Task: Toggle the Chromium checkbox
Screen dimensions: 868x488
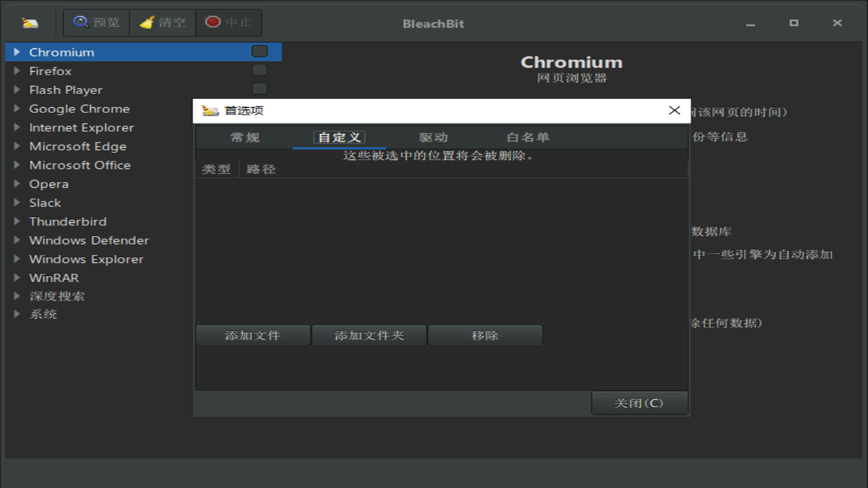Action: click(259, 52)
